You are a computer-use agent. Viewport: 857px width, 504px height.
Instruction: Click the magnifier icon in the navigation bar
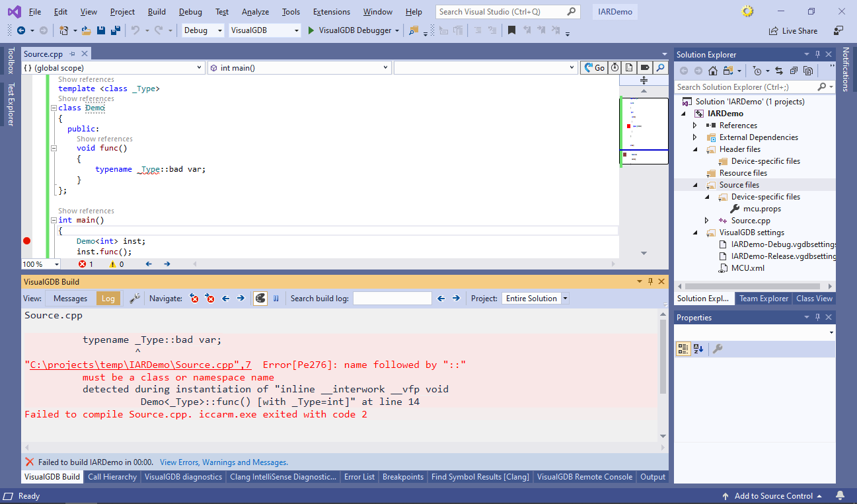pos(659,67)
